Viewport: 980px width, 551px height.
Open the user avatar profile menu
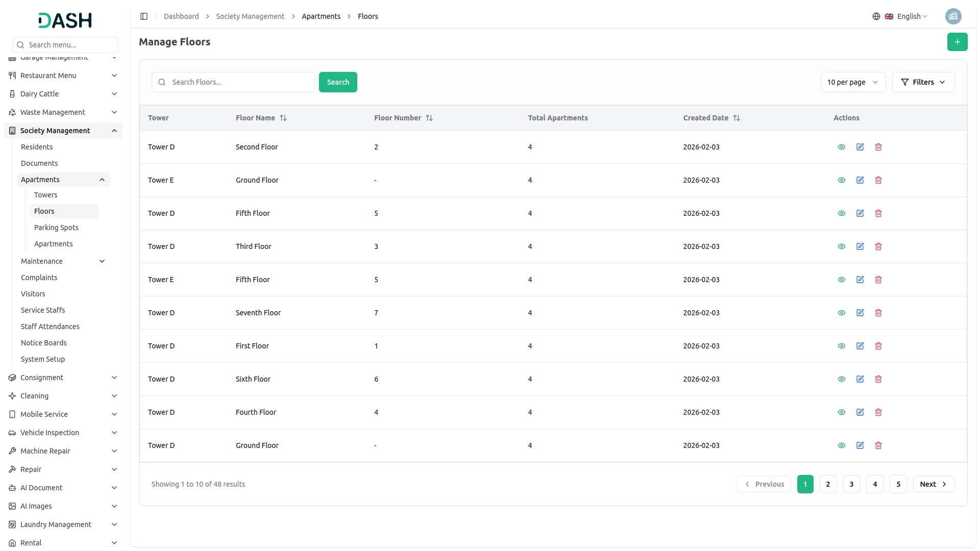click(953, 16)
